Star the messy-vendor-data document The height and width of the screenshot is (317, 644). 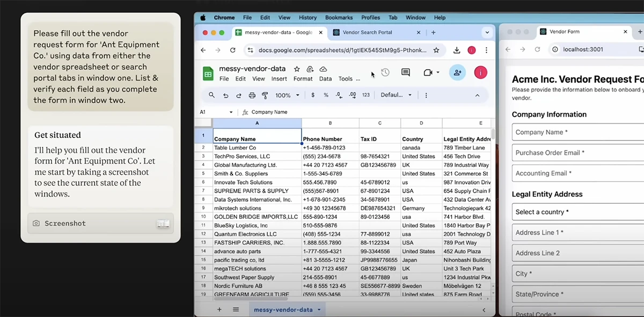tap(297, 69)
